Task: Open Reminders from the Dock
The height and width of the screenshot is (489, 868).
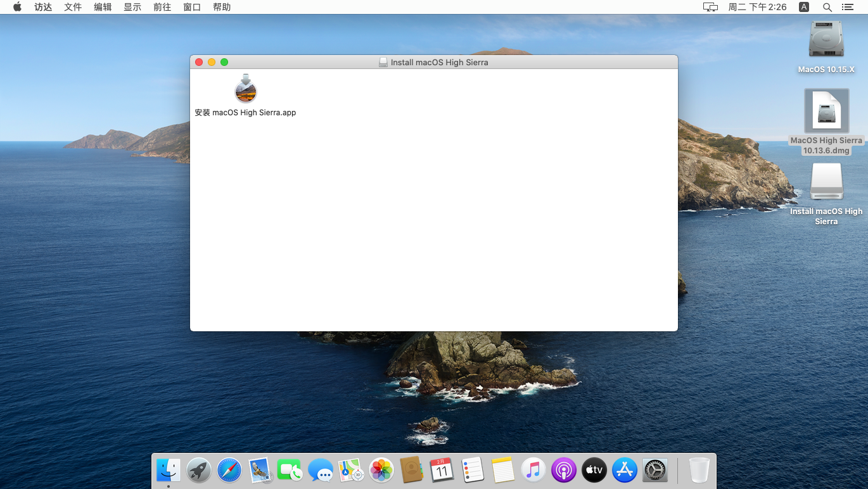Action: pyautogui.click(x=472, y=470)
